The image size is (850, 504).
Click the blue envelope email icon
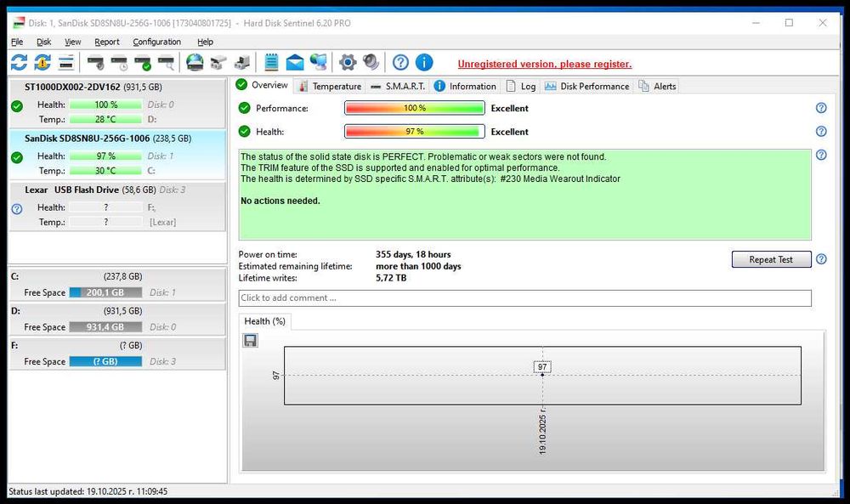click(x=295, y=63)
